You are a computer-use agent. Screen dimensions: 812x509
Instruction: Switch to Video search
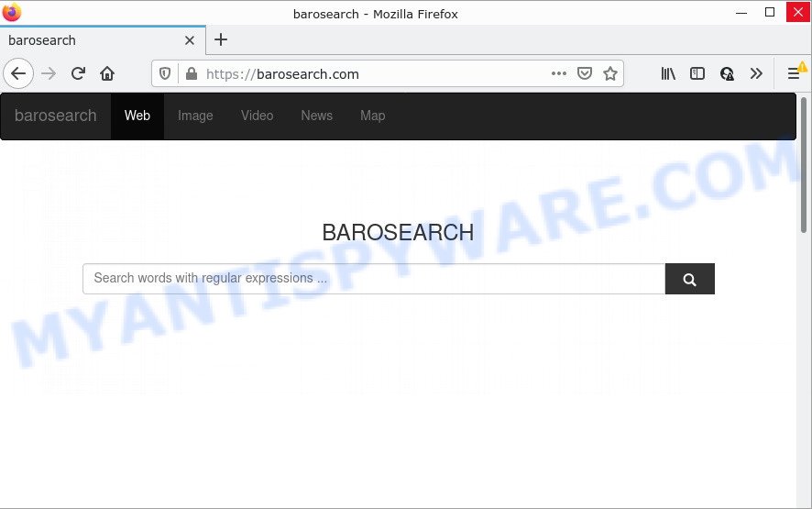pos(257,116)
